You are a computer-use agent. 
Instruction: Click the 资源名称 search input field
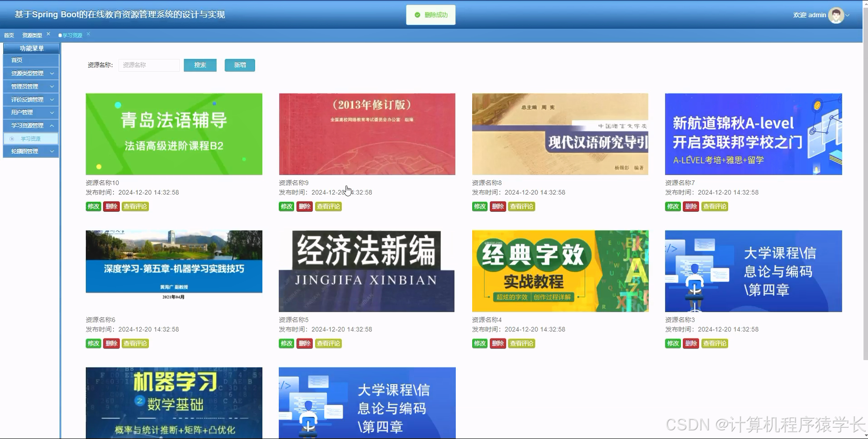click(149, 65)
